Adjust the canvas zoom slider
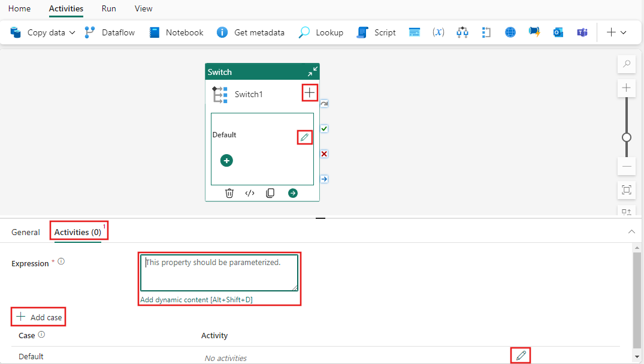This screenshot has width=644, height=364. [x=626, y=137]
